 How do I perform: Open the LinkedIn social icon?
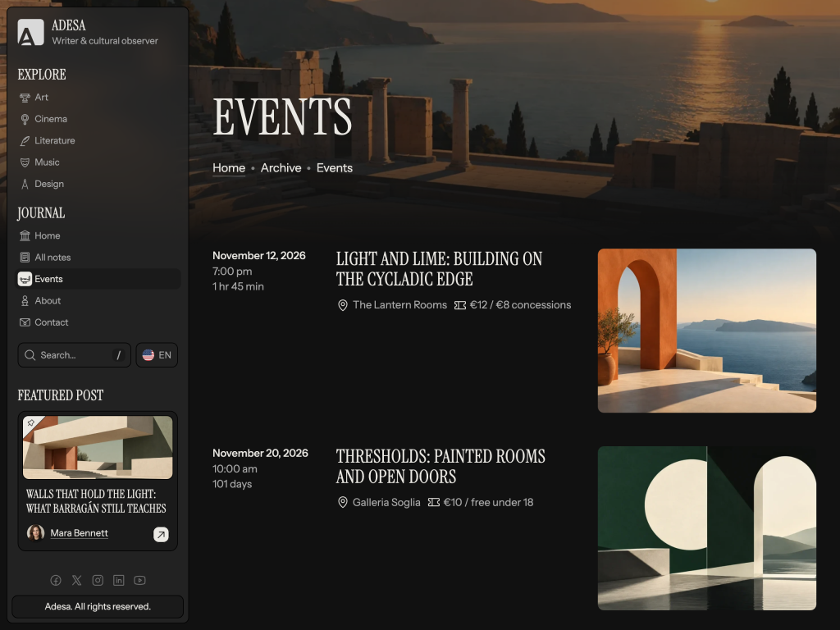pos(118,580)
